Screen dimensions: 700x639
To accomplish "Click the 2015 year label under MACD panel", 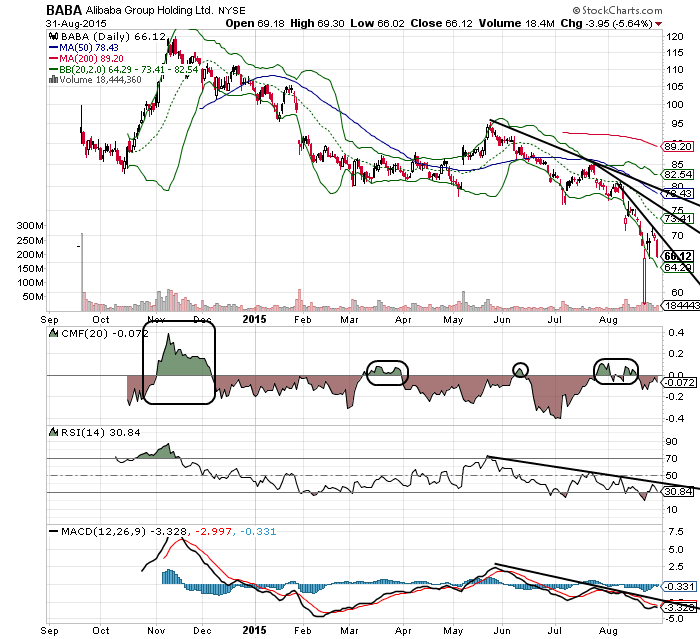I will coord(254,631).
